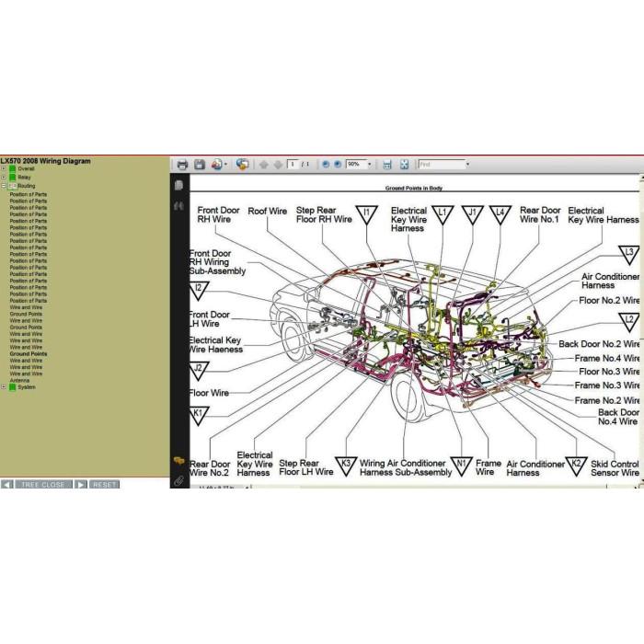Open the comments icon in sidebar
Screen dimensions: 644x644
click(178, 461)
